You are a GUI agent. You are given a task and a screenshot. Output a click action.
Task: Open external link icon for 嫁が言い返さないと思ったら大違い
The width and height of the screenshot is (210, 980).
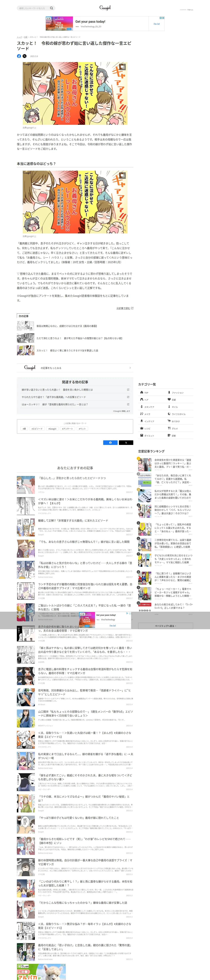coord(128,390)
